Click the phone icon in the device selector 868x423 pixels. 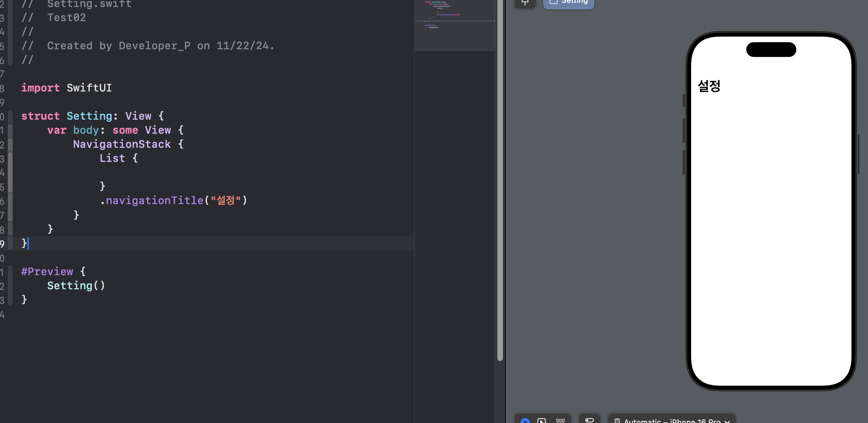coord(617,421)
